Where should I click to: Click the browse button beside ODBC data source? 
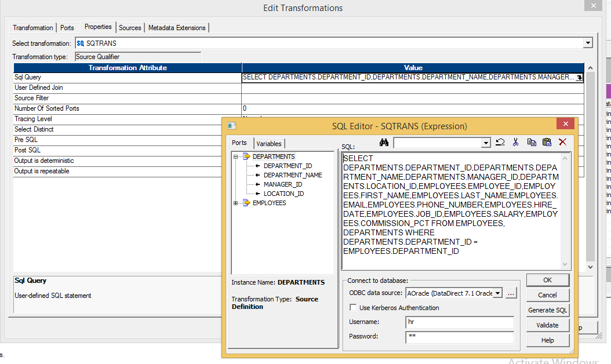(511, 293)
